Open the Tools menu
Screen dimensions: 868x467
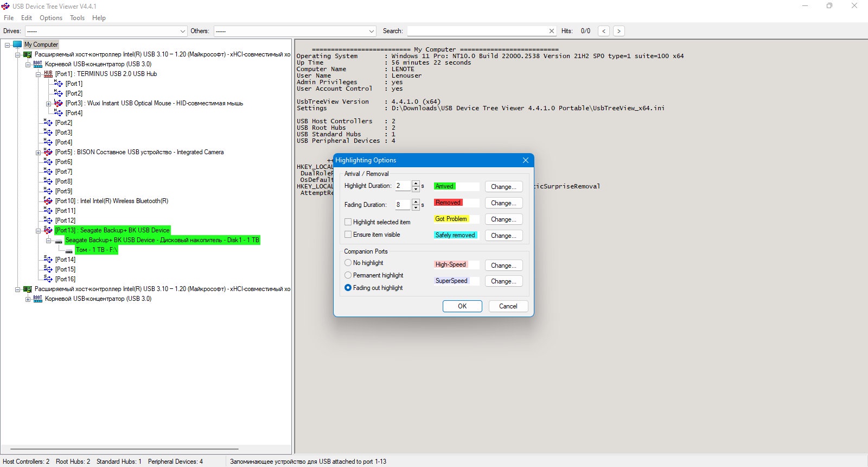coord(77,18)
